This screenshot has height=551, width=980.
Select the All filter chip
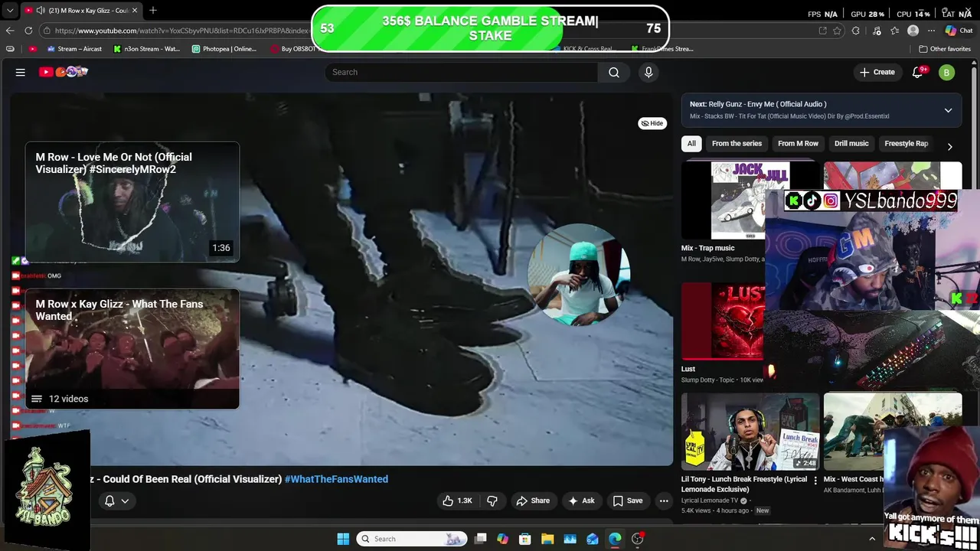691,143
